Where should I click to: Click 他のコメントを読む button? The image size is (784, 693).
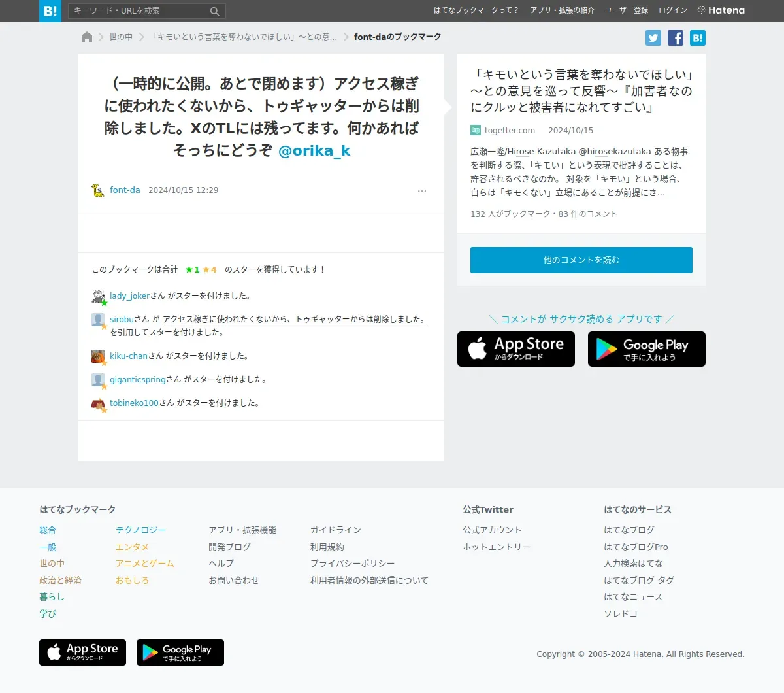point(581,260)
